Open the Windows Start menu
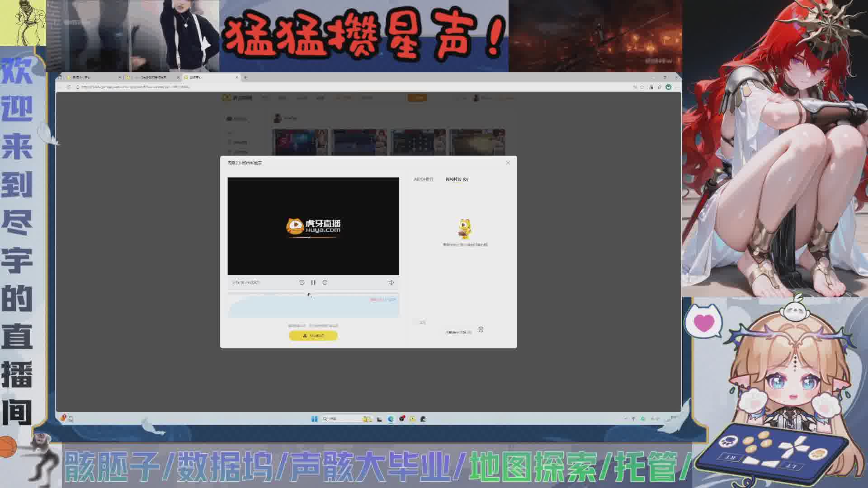This screenshot has width=868, height=488. [314, 419]
